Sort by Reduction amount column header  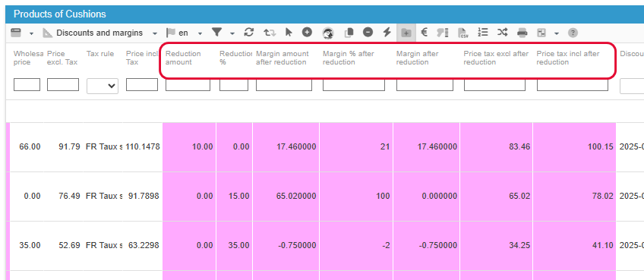click(183, 58)
